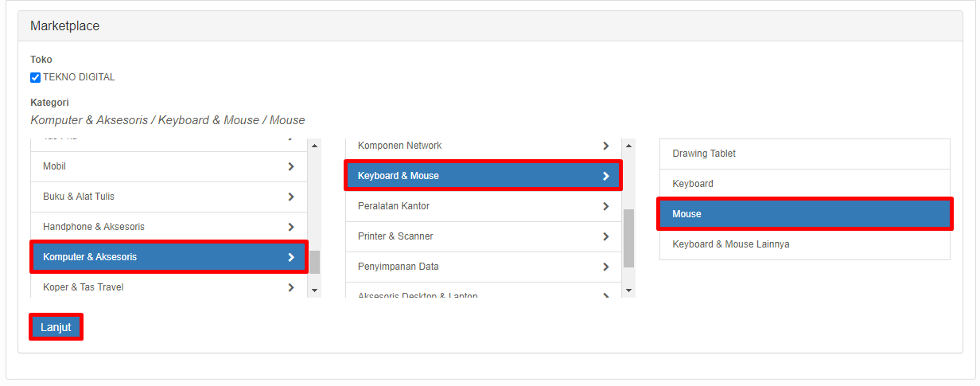Screen dimensions: 980x386
Task: Uncheck the TEKNO DIGITAL store checkbox
Action: click(x=35, y=77)
